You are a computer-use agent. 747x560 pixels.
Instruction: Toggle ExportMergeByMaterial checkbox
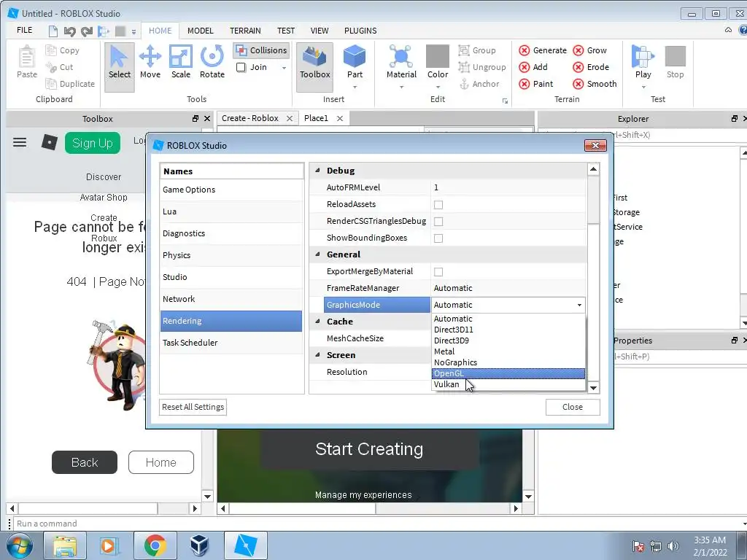pyautogui.click(x=438, y=272)
